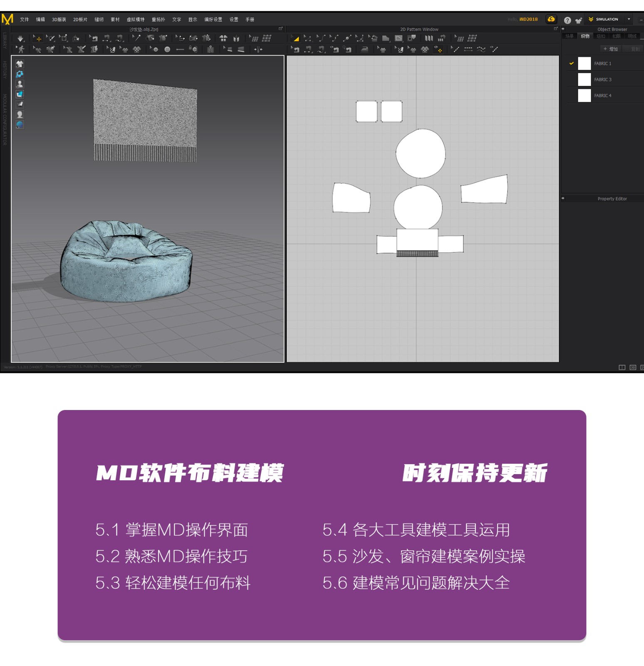Toggle garment display icon in 3D viewport
This screenshot has height=666, width=644.
click(20, 64)
